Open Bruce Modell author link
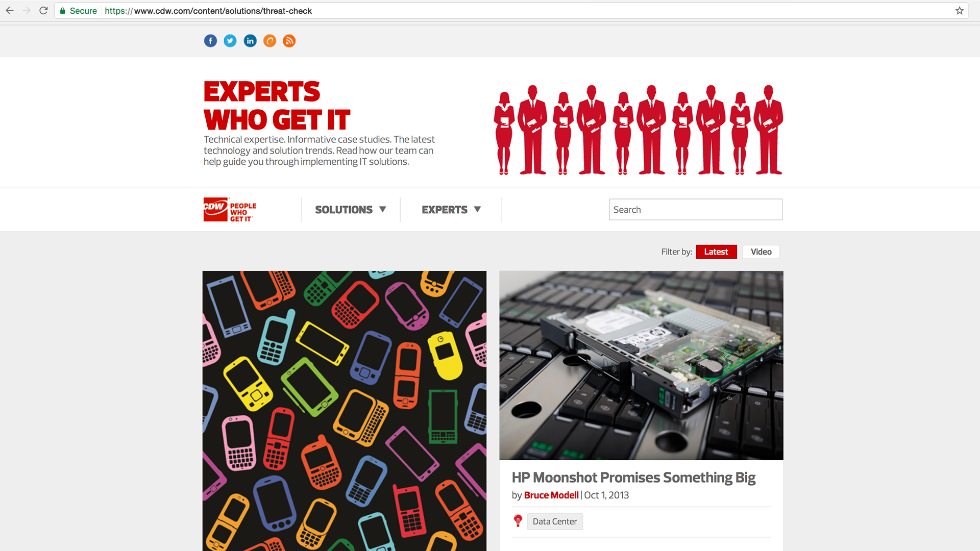This screenshot has height=551, width=980. [551, 495]
